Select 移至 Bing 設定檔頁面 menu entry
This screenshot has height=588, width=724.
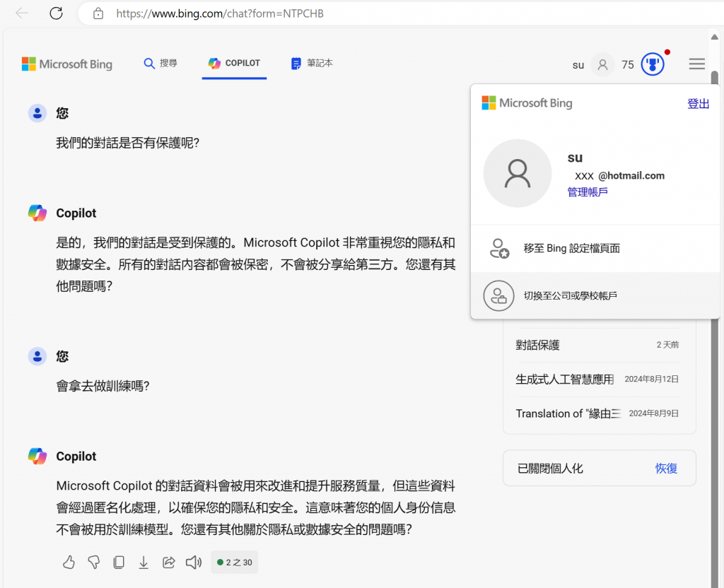pyautogui.click(x=595, y=248)
